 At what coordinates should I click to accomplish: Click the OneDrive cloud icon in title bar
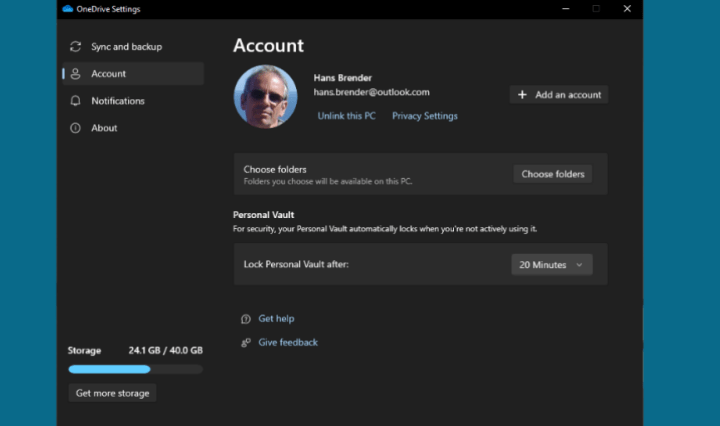pyautogui.click(x=67, y=9)
